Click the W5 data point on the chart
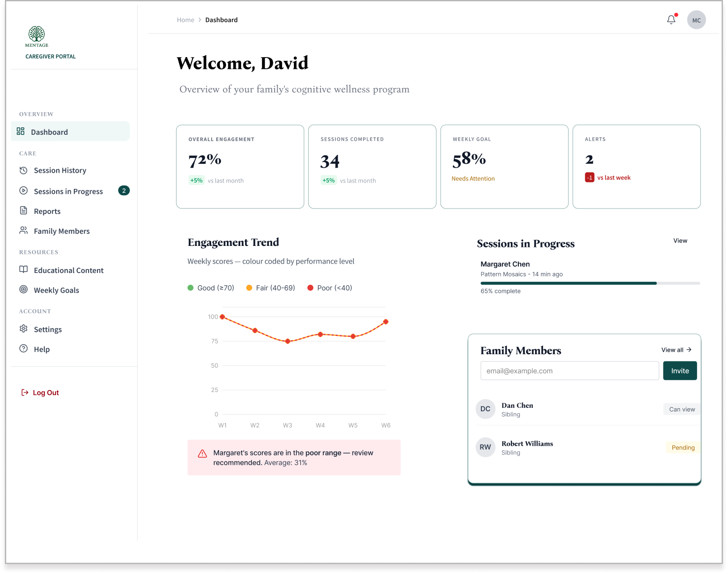 click(x=353, y=336)
